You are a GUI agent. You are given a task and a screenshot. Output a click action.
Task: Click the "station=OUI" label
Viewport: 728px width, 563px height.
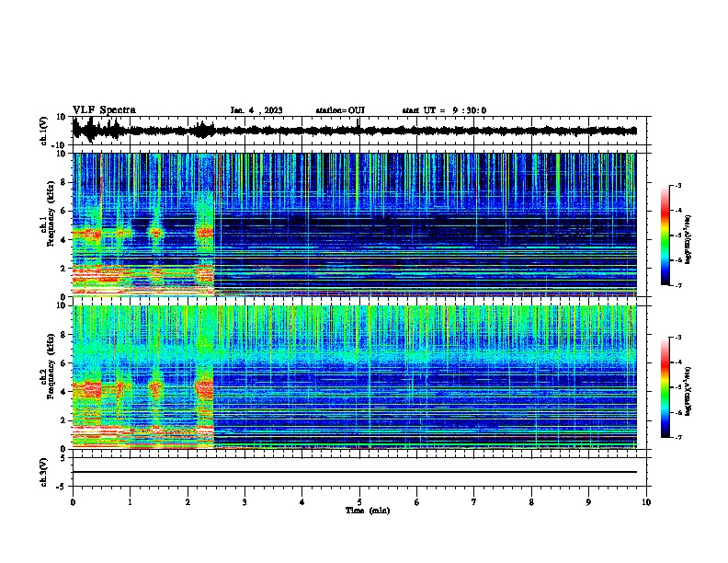tap(340, 110)
